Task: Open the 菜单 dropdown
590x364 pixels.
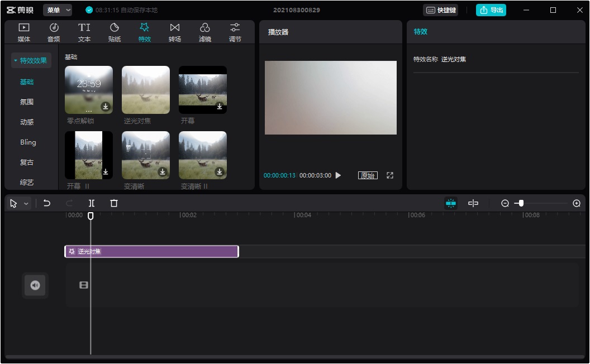Action: pyautogui.click(x=58, y=10)
